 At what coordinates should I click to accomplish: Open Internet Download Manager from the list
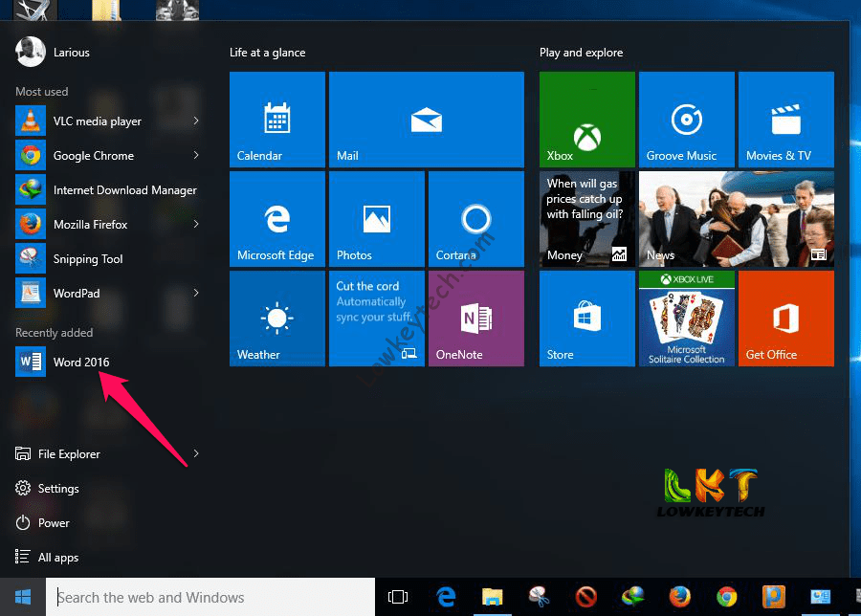pyautogui.click(x=108, y=190)
